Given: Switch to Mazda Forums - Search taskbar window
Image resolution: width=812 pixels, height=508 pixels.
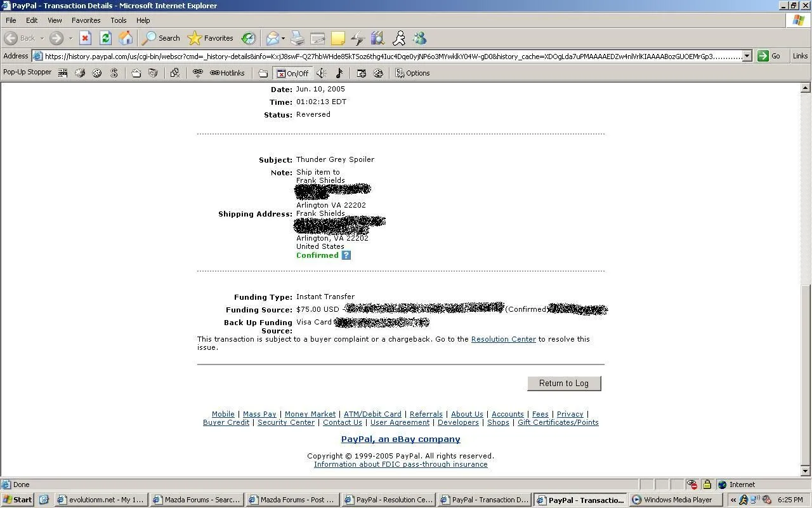Looking at the screenshot, I should pyautogui.click(x=196, y=500).
